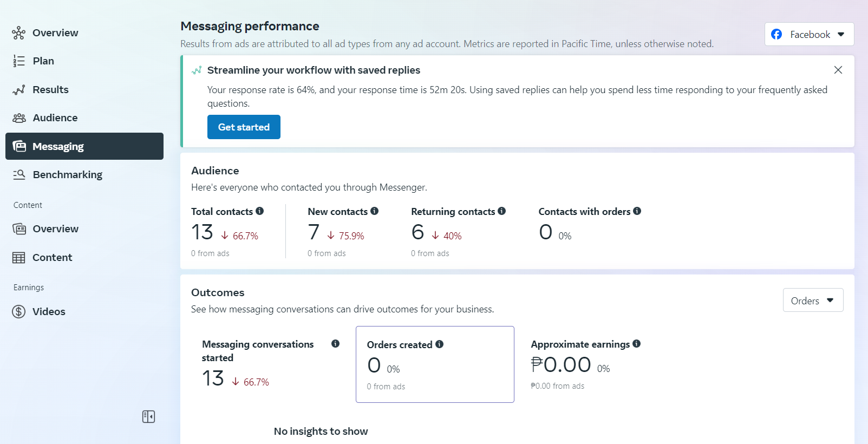Open the Plan section
Viewport: 868px width, 444px height.
43,61
